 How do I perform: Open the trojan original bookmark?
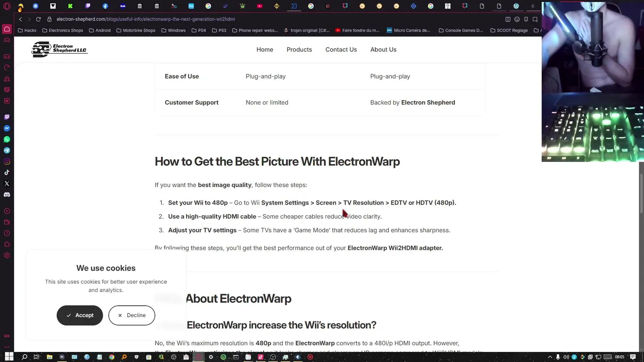(306, 30)
